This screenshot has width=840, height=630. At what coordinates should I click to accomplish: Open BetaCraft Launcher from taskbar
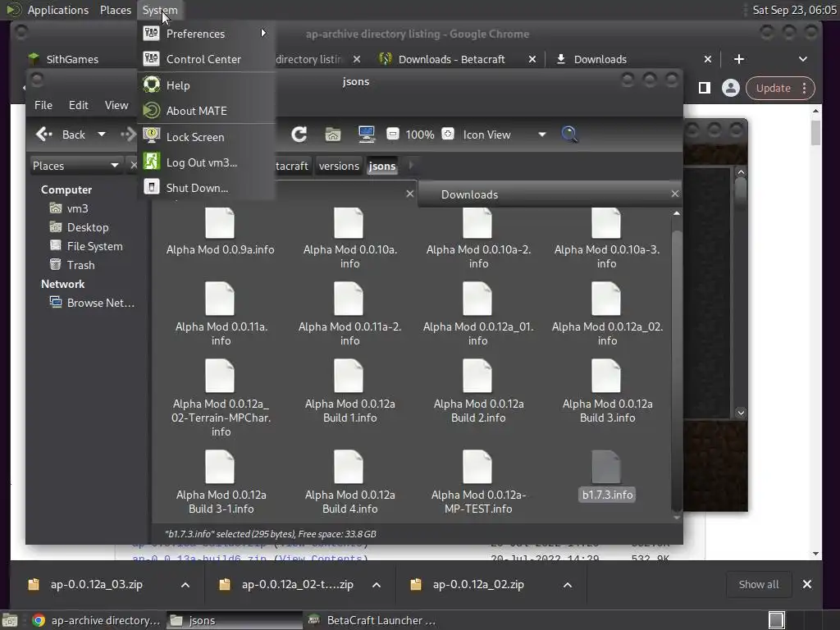[x=373, y=620]
